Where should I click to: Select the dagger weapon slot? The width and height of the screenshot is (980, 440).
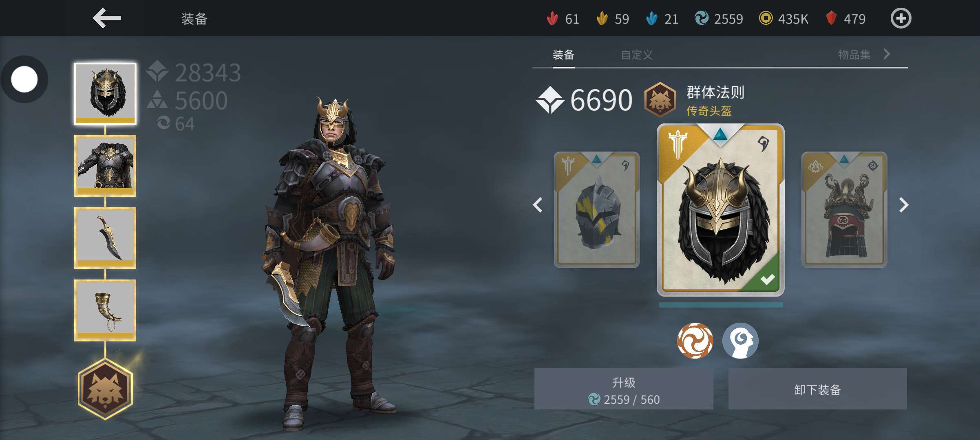105,238
